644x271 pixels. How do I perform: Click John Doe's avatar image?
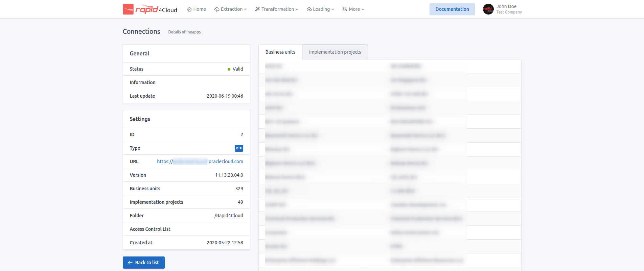click(x=488, y=9)
